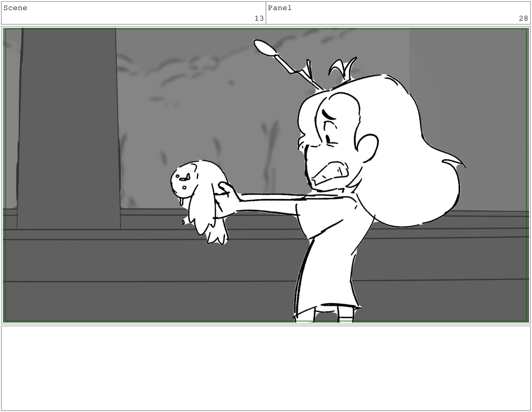Image resolution: width=532 pixels, height=412 pixels.
Task: Click the Panel label text
Action: pos(280,8)
